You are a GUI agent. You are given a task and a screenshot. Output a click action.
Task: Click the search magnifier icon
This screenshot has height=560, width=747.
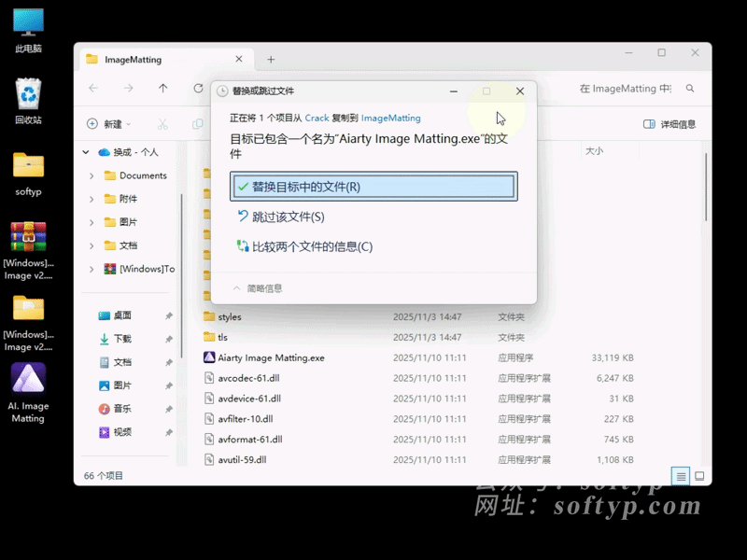point(690,88)
